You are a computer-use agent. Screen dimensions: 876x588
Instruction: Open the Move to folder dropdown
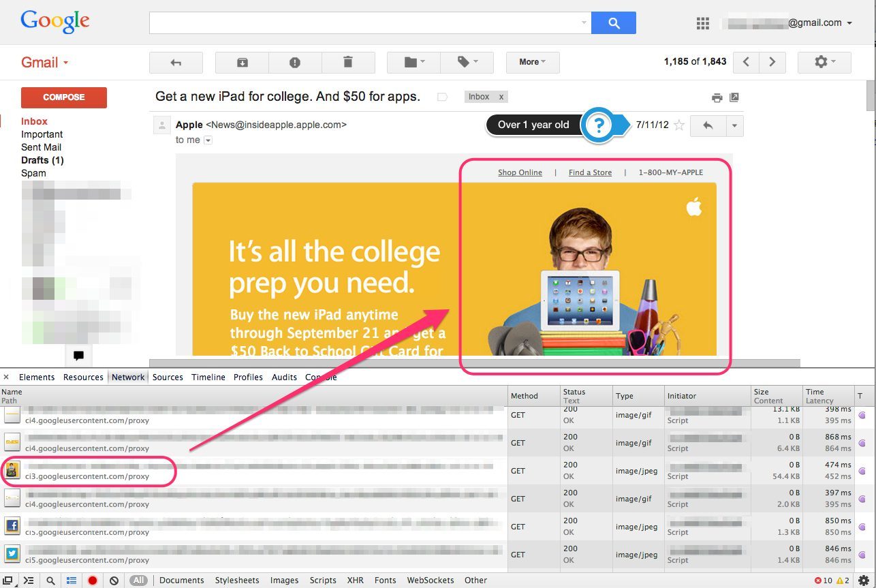[413, 63]
